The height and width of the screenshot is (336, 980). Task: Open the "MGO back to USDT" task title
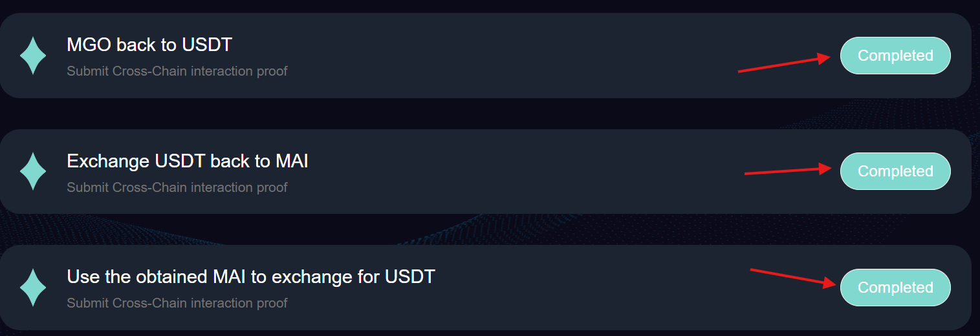click(149, 45)
